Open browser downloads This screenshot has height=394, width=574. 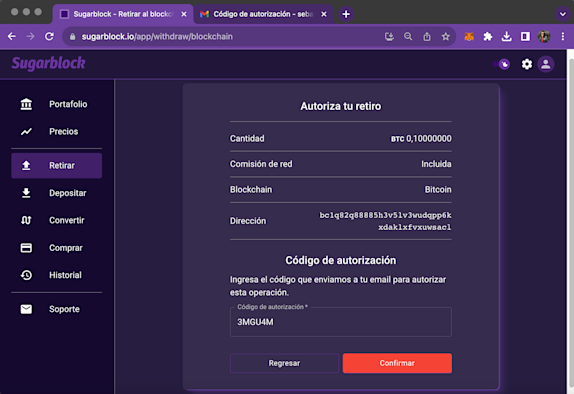(x=506, y=36)
